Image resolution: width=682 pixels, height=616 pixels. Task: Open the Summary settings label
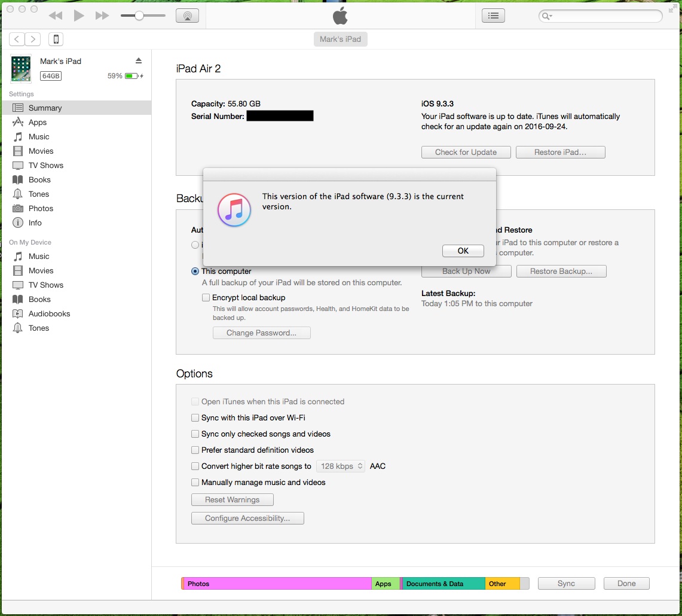[x=45, y=108]
